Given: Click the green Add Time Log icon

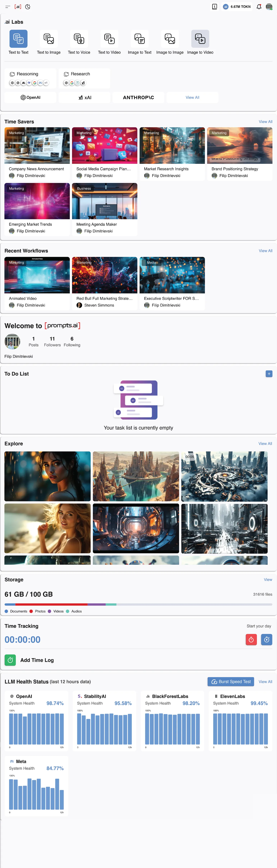Looking at the screenshot, I should point(10,660).
